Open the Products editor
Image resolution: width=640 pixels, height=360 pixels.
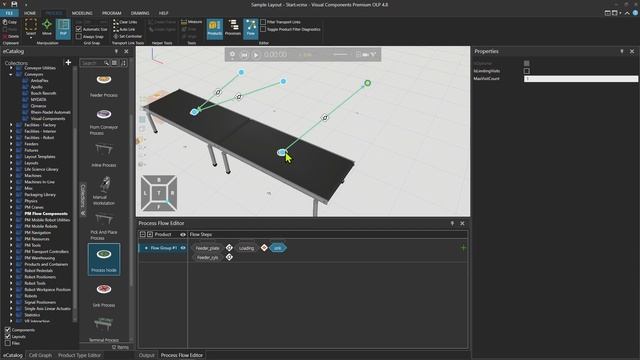coord(215,29)
